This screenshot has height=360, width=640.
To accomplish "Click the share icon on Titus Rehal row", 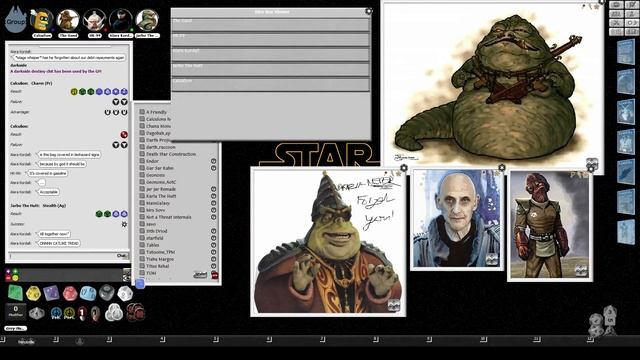I will pos(213,266).
